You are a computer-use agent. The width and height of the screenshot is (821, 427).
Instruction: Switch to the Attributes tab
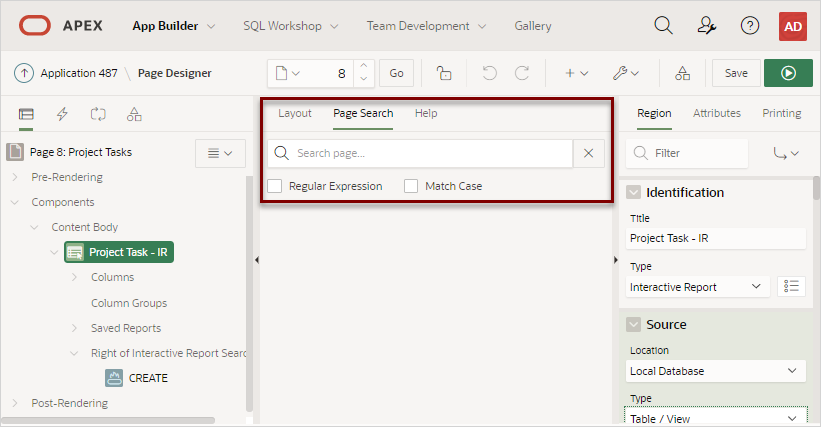[x=717, y=113]
